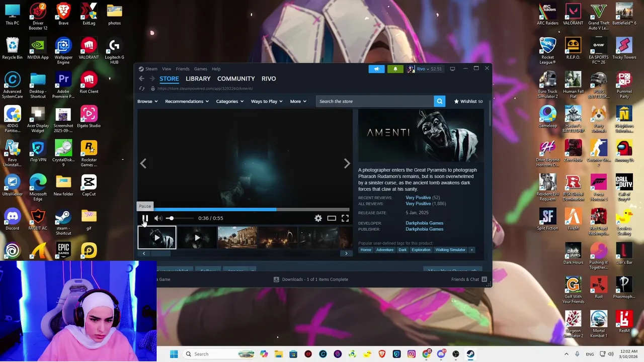Open Adobe Premiere Pro desktop shortcut
This screenshot has height=362, width=644.
[x=63, y=86]
